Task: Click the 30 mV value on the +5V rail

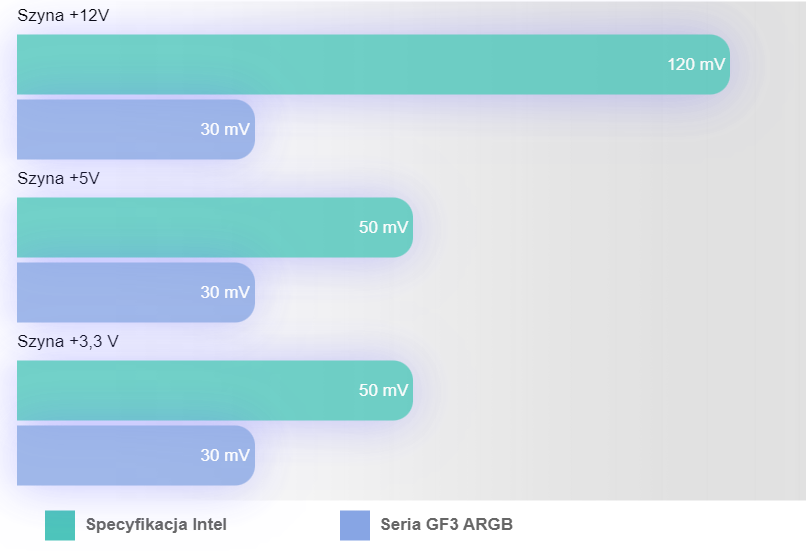Action: coord(225,292)
